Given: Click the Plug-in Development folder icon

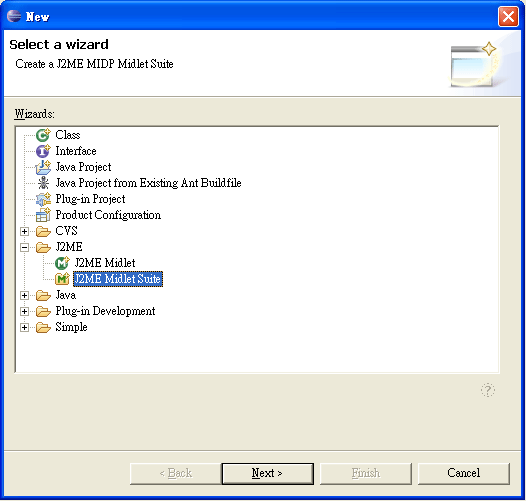Looking at the screenshot, I should (43, 311).
